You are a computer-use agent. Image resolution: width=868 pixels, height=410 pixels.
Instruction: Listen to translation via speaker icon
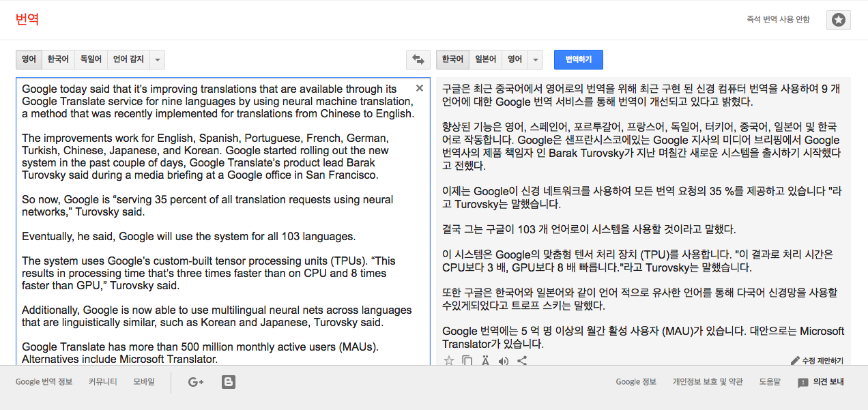504,361
